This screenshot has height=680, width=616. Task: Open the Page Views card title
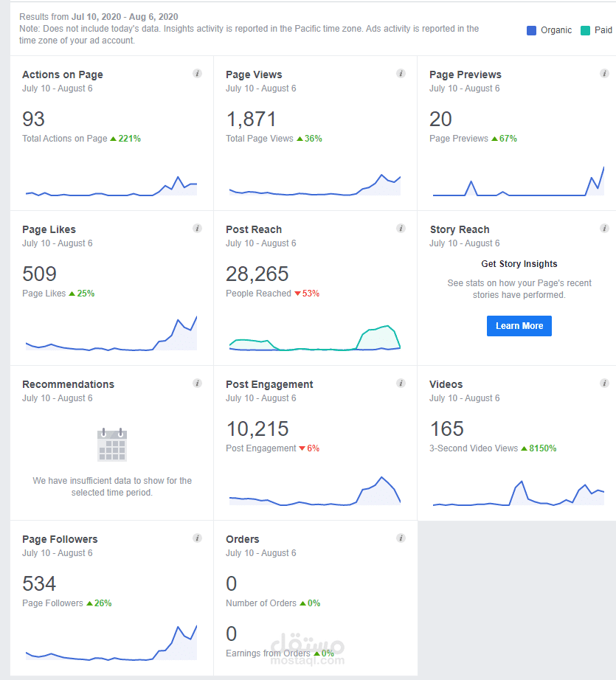(x=254, y=74)
